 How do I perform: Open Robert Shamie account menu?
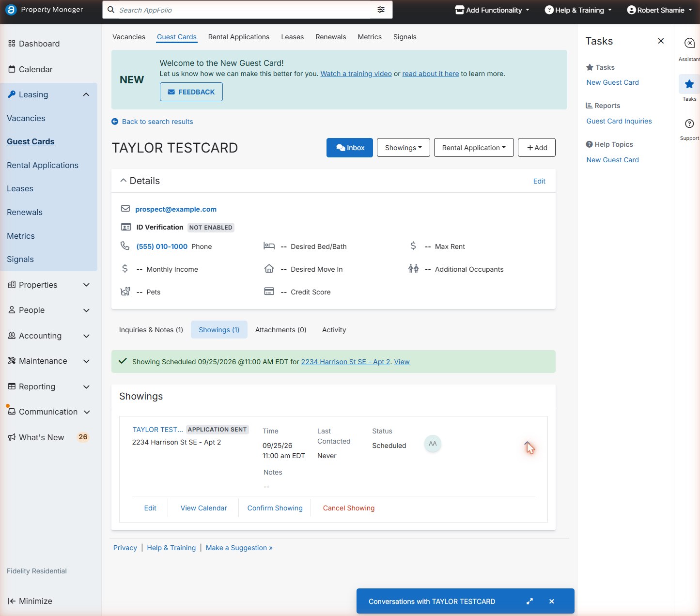(659, 10)
